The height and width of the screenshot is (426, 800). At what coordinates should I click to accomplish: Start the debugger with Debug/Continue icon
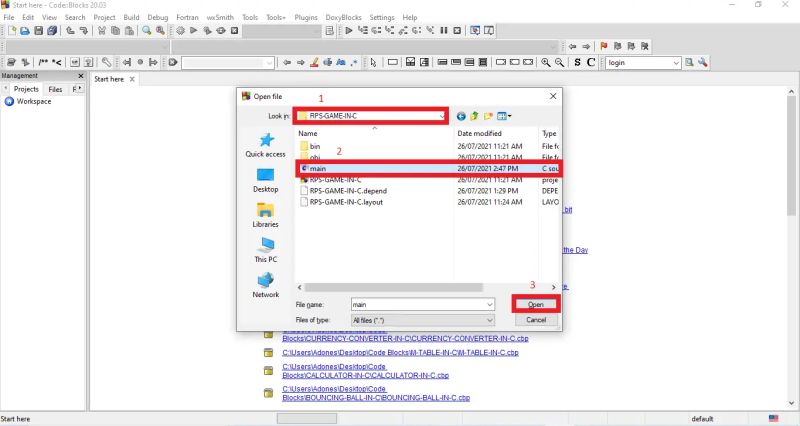tap(348, 31)
